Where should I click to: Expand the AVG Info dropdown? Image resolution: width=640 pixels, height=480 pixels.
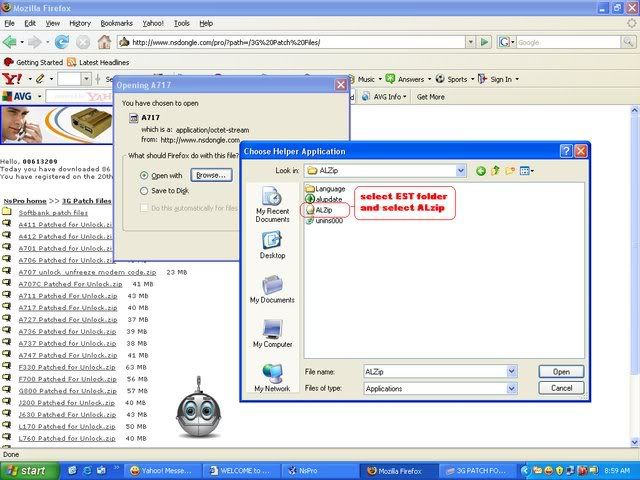coord(404,97)
